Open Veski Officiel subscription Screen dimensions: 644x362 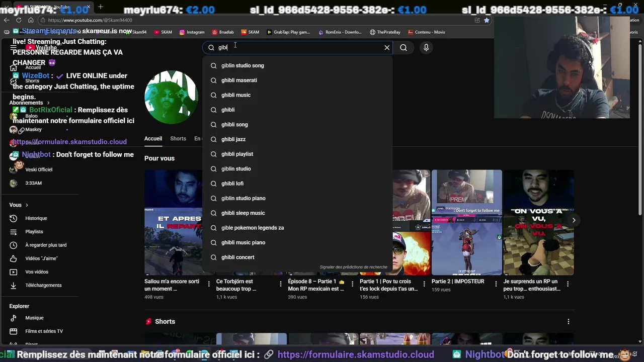click(x=38, y=169)
